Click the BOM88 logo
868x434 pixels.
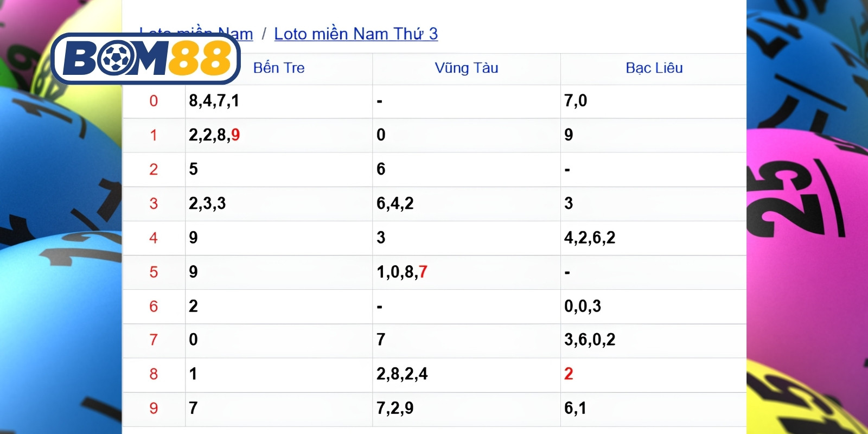pyautogui.click(x=145, y=59)
